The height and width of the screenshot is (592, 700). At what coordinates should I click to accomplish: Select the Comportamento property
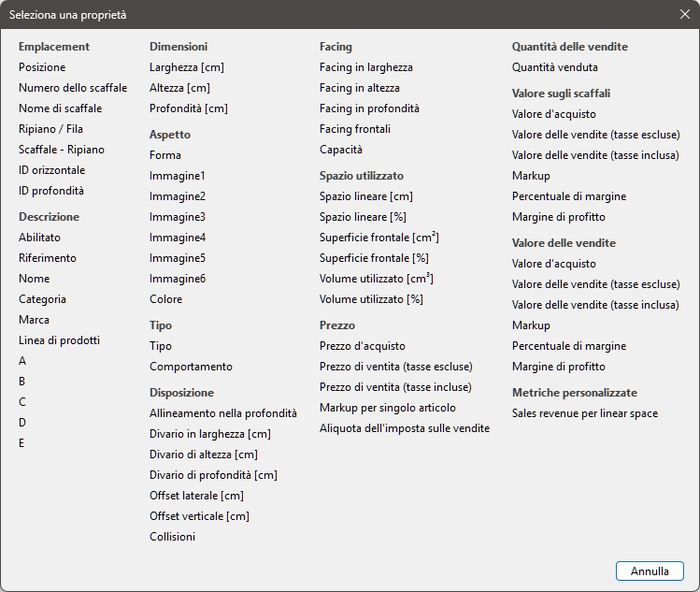(191, 367)
